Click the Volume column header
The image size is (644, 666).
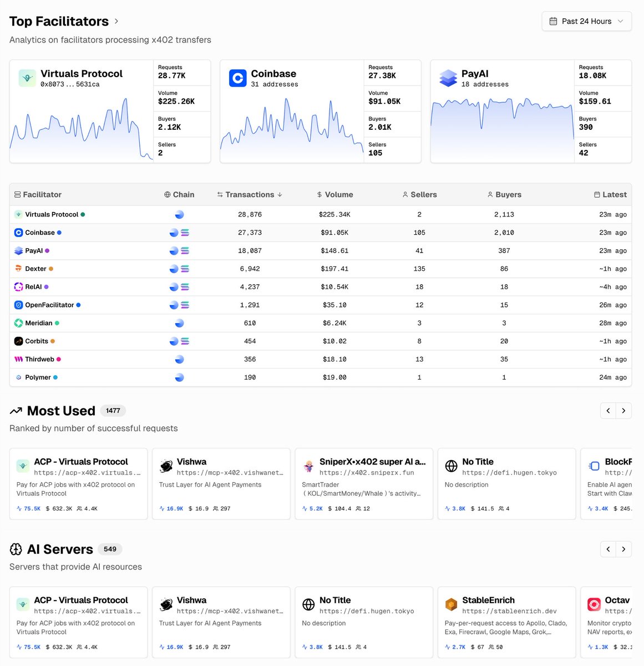(x=335, y=195)
